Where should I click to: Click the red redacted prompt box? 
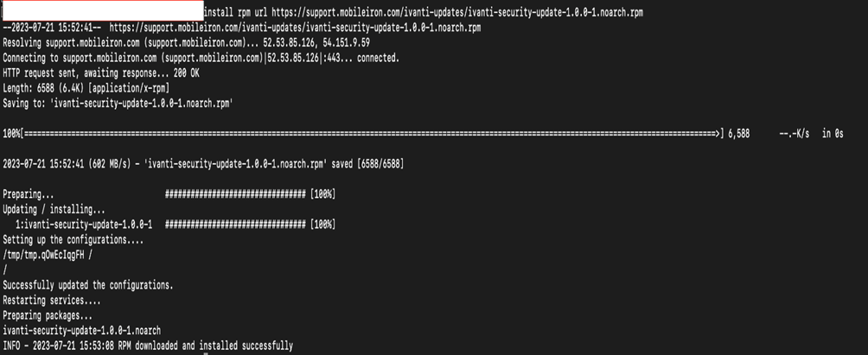click(x=102, y=11)
